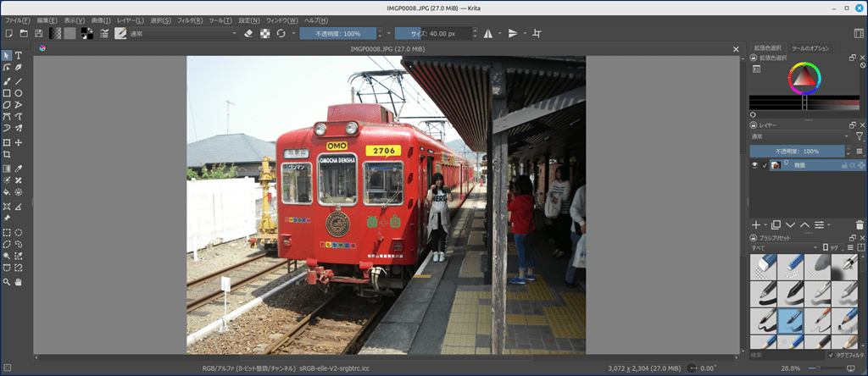
Task: Open the layer blend mode dropdown
Action: pos(799,135)
